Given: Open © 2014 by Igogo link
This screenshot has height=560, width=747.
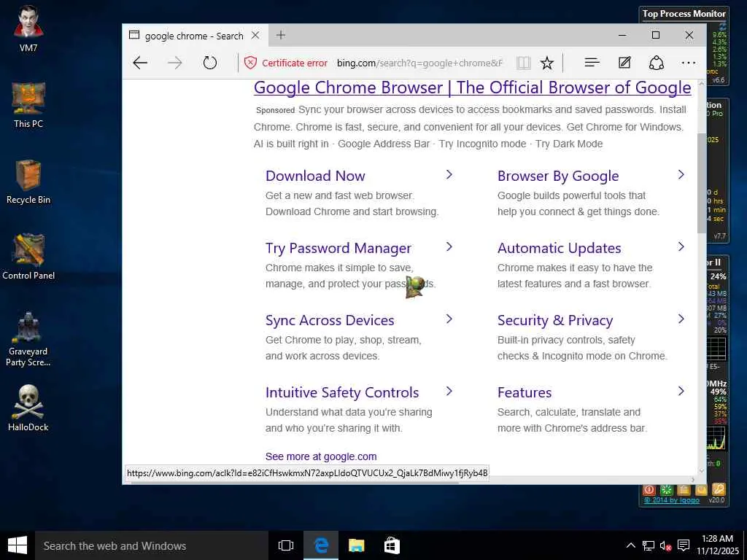Looking at the screenshot, I should [672, 500].
